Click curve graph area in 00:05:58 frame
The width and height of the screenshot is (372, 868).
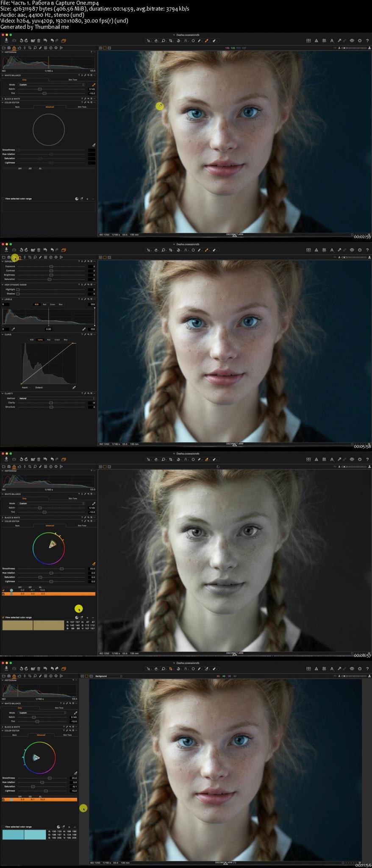[49, 363]
